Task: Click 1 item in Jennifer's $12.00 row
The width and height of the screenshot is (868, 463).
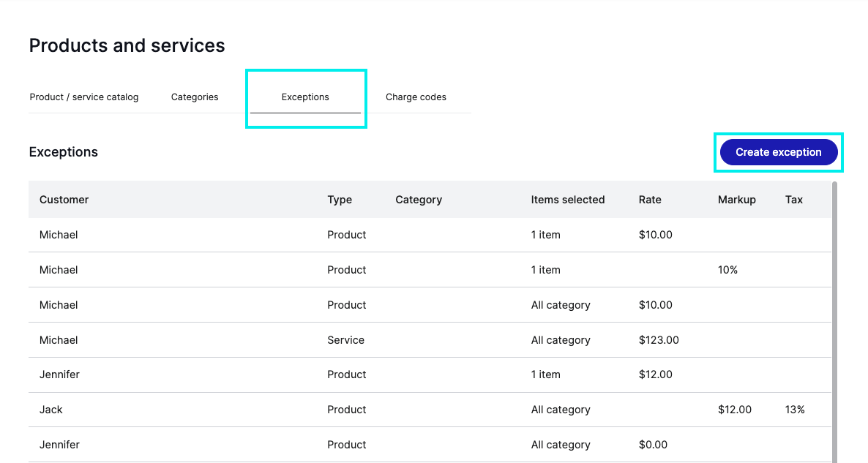Action: point(545,374)
